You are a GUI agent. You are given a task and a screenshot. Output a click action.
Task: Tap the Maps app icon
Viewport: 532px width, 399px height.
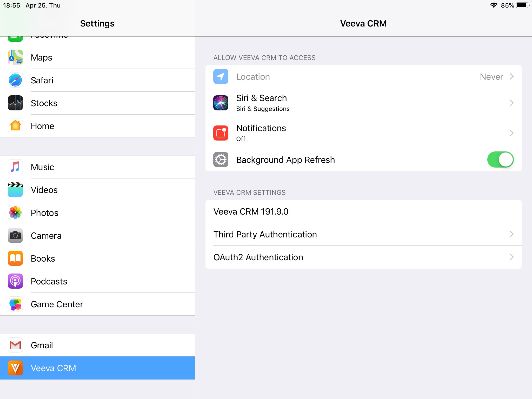[x=15, y=57]
